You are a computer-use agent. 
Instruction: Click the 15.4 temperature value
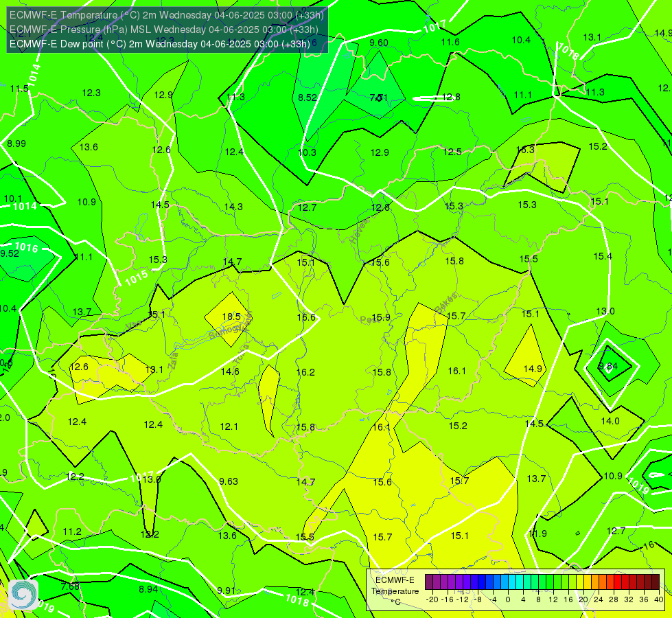pyautogui.click(x=603, y=256)
